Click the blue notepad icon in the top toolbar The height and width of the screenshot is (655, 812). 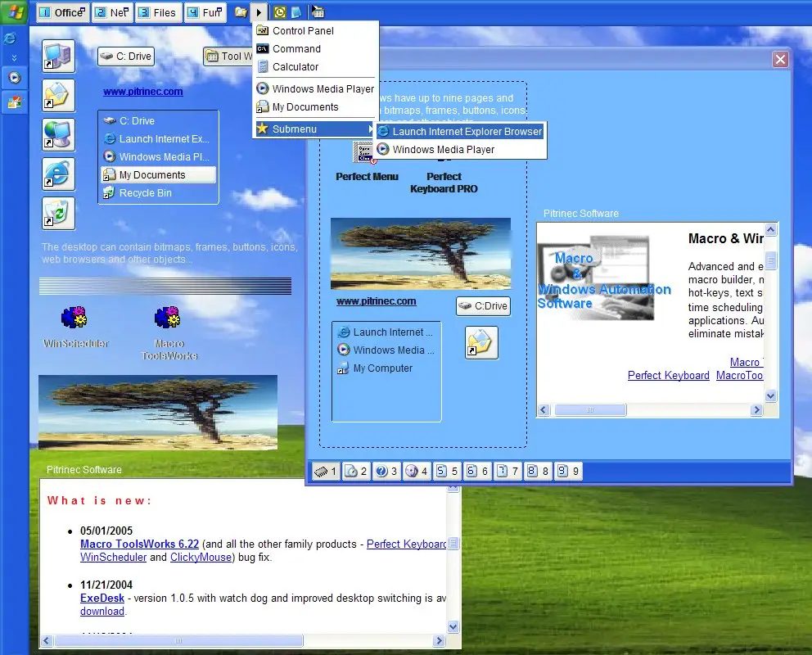[x=297, y=12]
